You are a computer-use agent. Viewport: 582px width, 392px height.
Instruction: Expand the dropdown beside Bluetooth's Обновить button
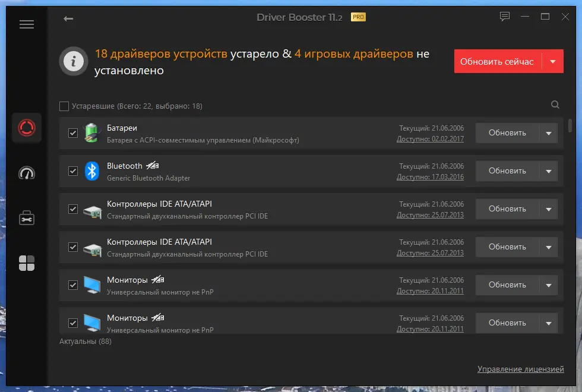(x=548, y=171)
